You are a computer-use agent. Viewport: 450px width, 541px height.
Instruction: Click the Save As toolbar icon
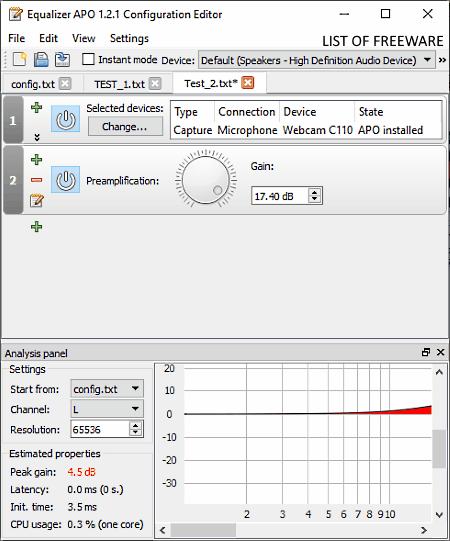[x=62, y=59]
